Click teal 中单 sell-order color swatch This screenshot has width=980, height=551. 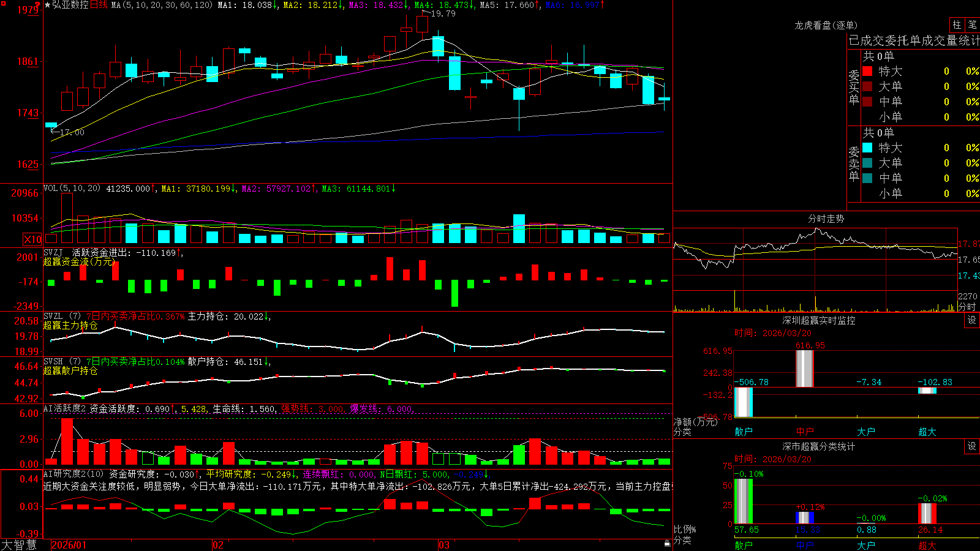coord(867,178)
